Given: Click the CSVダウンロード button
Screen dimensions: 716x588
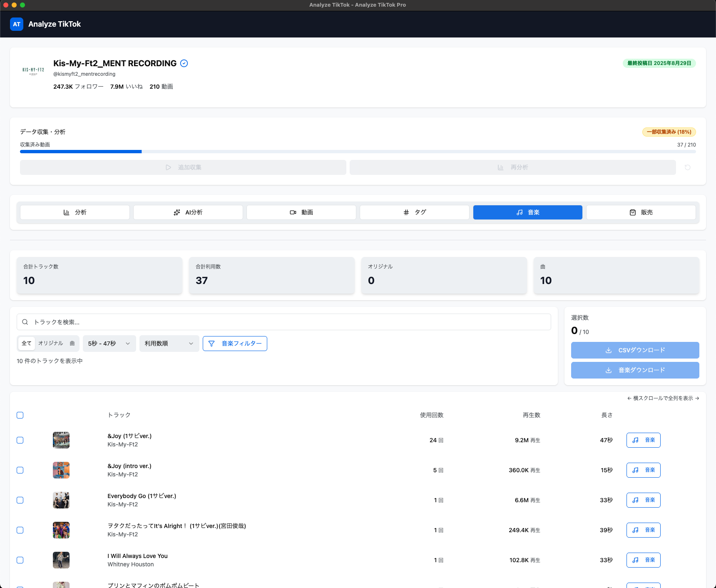Looking at the screenshot, I should coord(634,350).
